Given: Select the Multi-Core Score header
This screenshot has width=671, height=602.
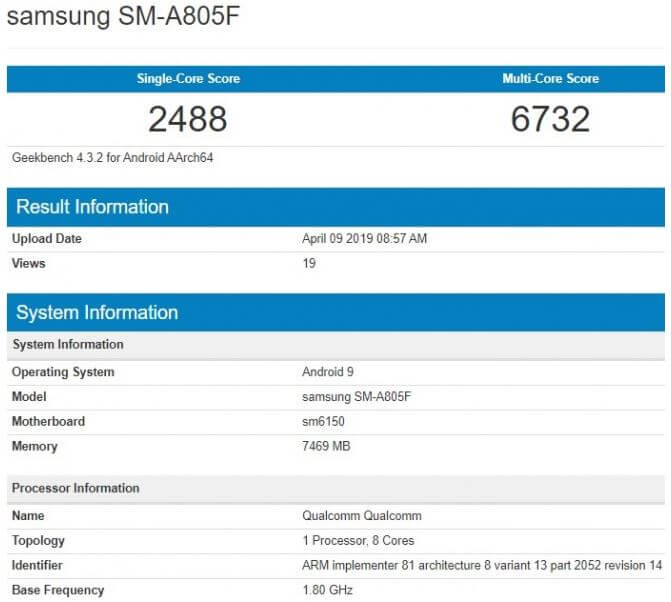Looking at the screenshot, I should (x=550, y=79).
